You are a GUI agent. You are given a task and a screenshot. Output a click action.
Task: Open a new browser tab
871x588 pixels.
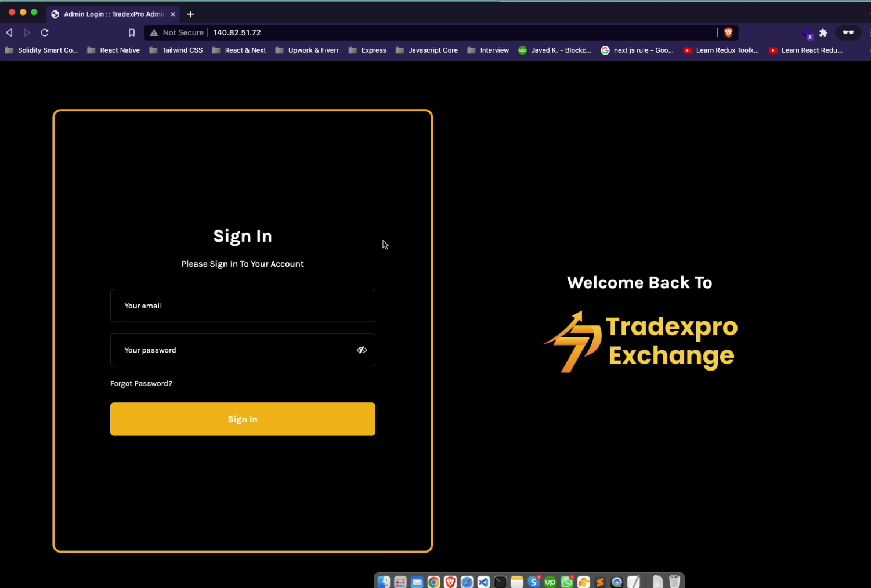[190, 14]
